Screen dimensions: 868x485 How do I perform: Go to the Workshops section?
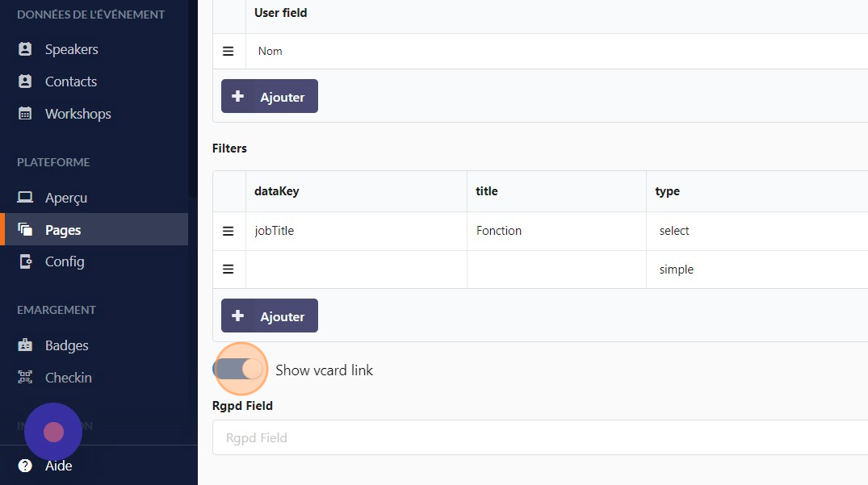point(78,114)
